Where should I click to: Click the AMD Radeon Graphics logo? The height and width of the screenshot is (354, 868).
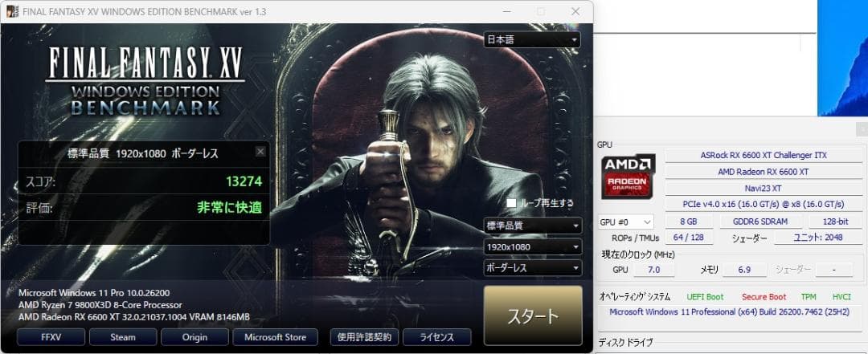click(628, 177)
